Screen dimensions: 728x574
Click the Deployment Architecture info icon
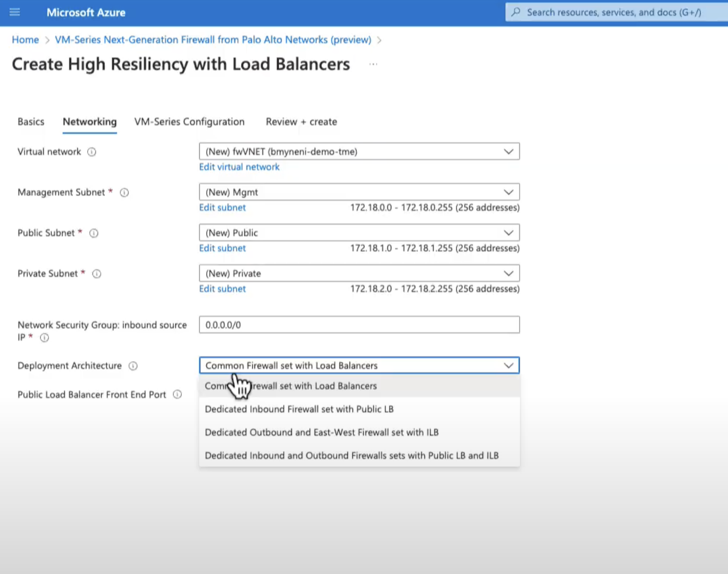pyautogui.click(x=133, y=366)
